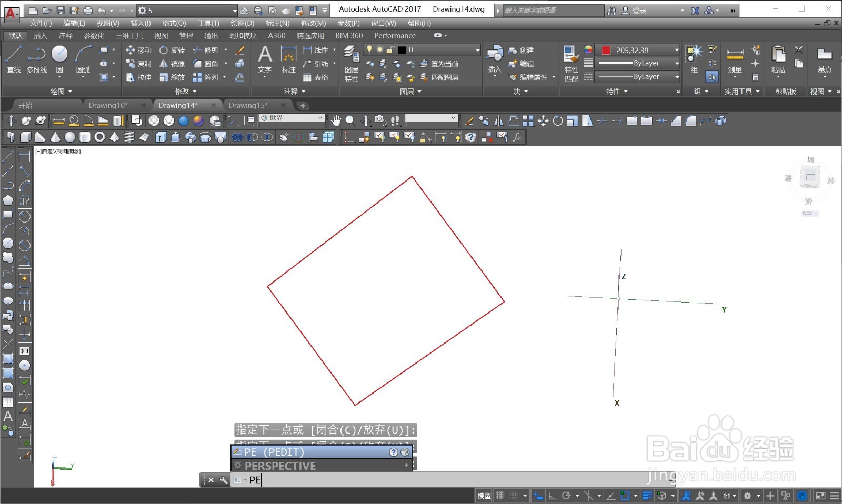Click the Mirror (镜像) tool
This screenshot has height=504, width=842.
172,64
